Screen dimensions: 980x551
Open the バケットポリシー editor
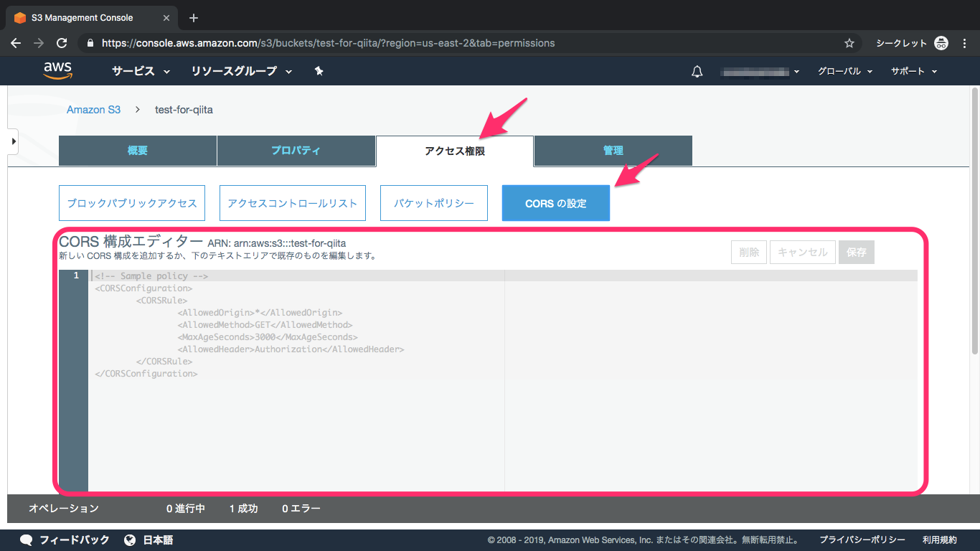pos(434,203)
